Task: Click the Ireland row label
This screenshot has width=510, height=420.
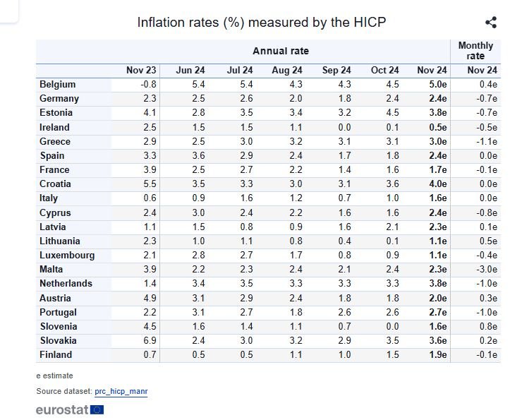Action: tap(54, 127)
